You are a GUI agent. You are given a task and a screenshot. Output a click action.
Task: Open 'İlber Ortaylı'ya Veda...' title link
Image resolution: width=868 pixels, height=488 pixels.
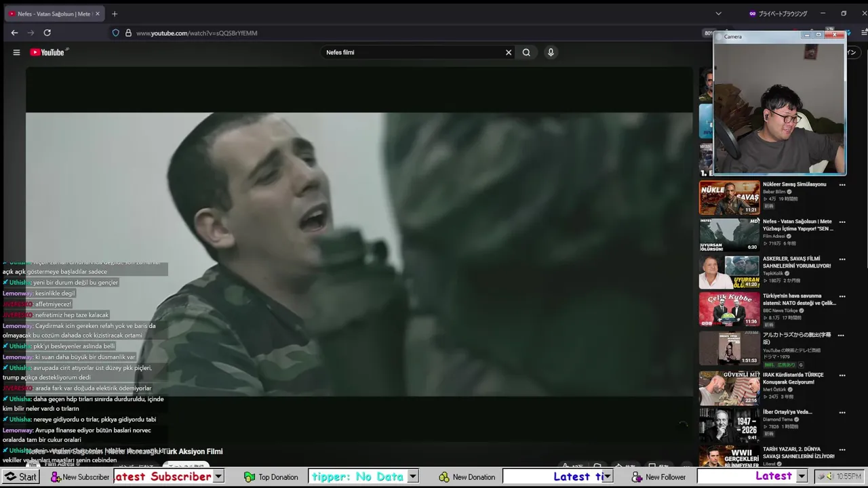787,412
